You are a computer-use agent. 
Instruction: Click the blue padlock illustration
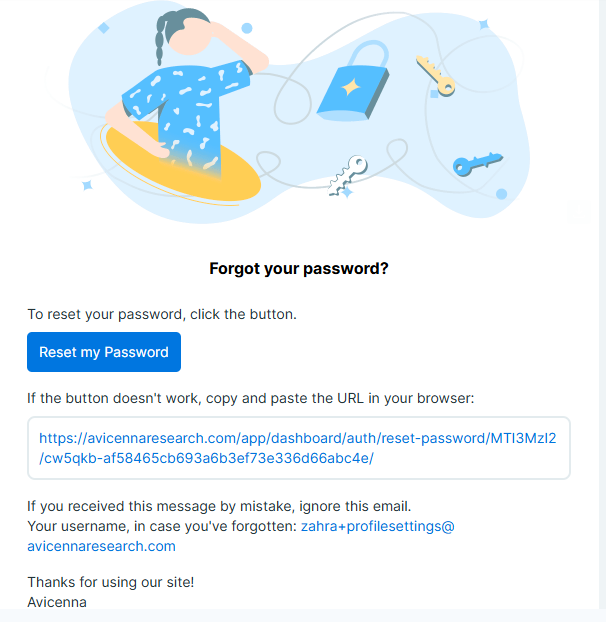(x=352, y=84)
